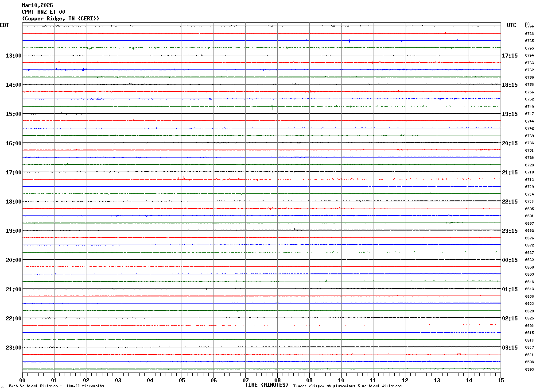Screen dimensions: 536x392
Task: Click minute tick label 06
Action: pos(214,380)
